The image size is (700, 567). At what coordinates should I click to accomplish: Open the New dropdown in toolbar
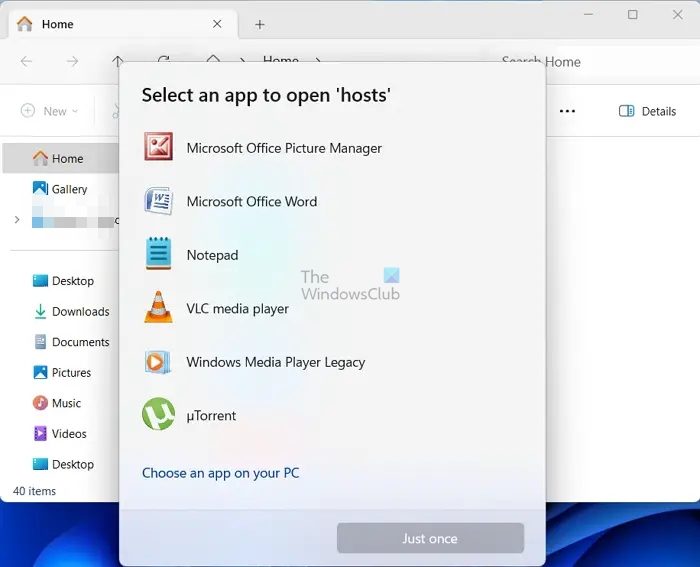tap(49, 111)
